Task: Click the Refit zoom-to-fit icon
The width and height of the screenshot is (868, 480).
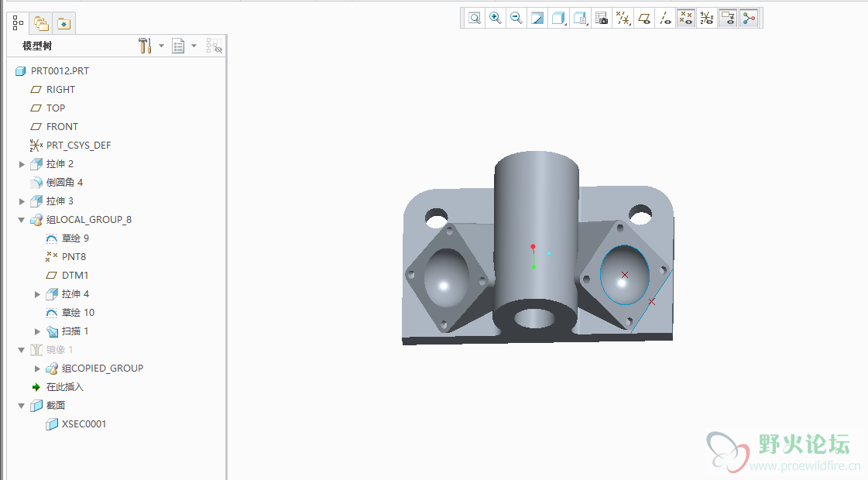Action: coord(475,19)
